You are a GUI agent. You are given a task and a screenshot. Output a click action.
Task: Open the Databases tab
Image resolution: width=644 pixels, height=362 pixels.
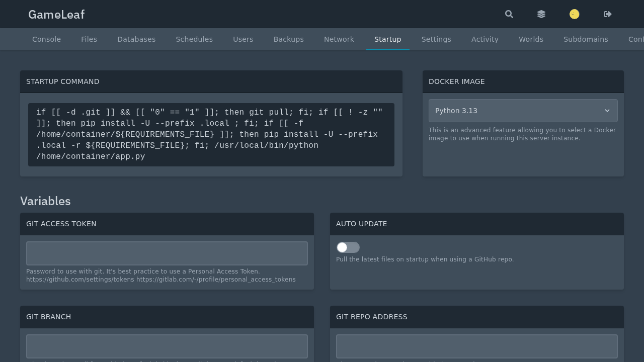tap(136, 39)
